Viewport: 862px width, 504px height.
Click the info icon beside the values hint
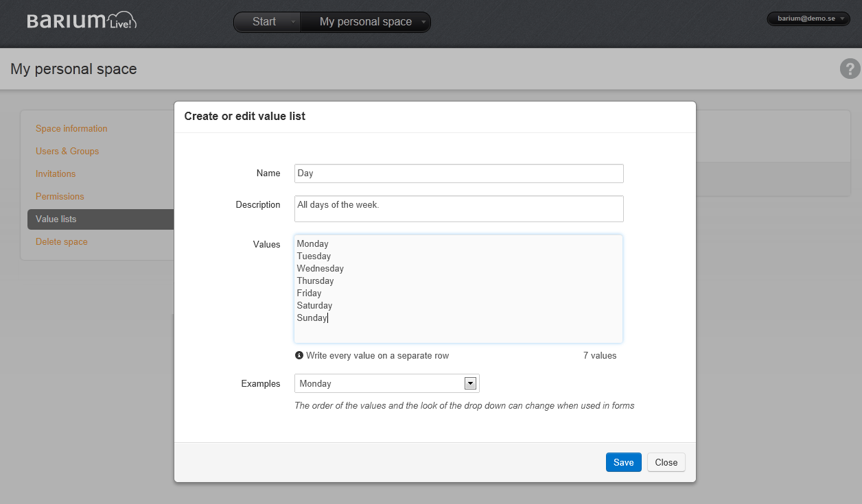(x=299, y=355)
